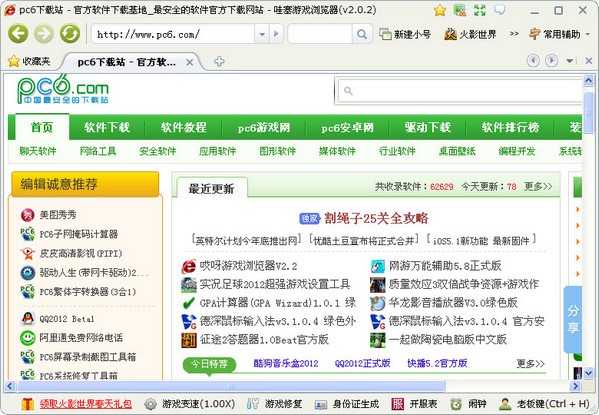The height and width of the screenshot is (415, 599).
Task: Click the horizontal scrollbar thumb
Action: 232,386
